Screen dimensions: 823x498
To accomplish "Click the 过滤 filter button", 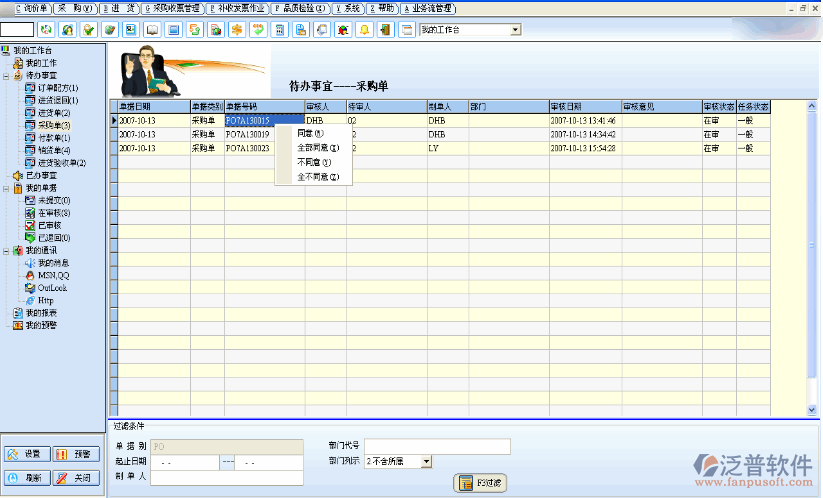I will coord(479,484).
